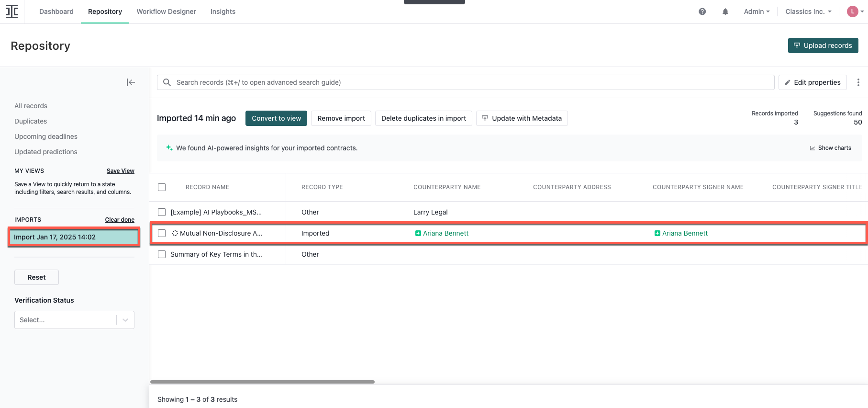Open the user avatar menu
Screen dimensions: 868x408
click(x=855, y=11)
